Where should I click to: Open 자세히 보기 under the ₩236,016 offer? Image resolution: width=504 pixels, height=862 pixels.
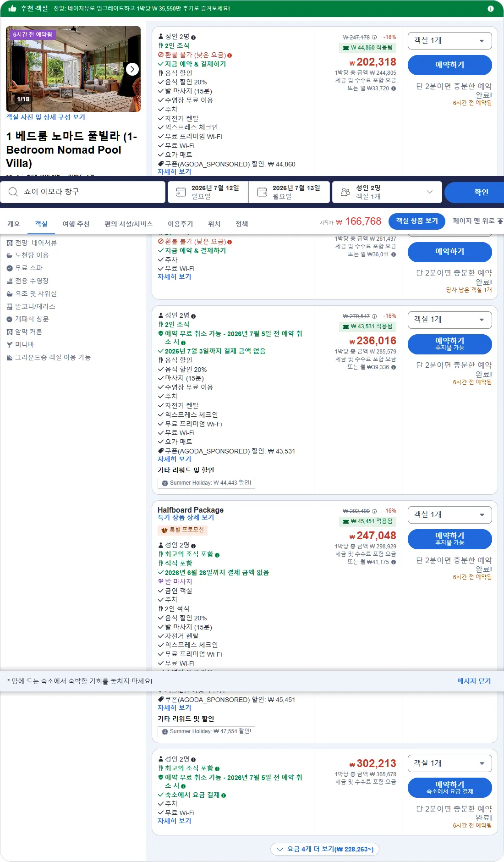[x=174, y=459]
